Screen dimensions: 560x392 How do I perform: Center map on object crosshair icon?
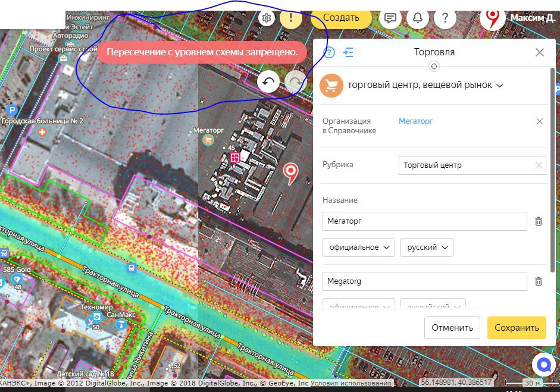coord(434,67)
